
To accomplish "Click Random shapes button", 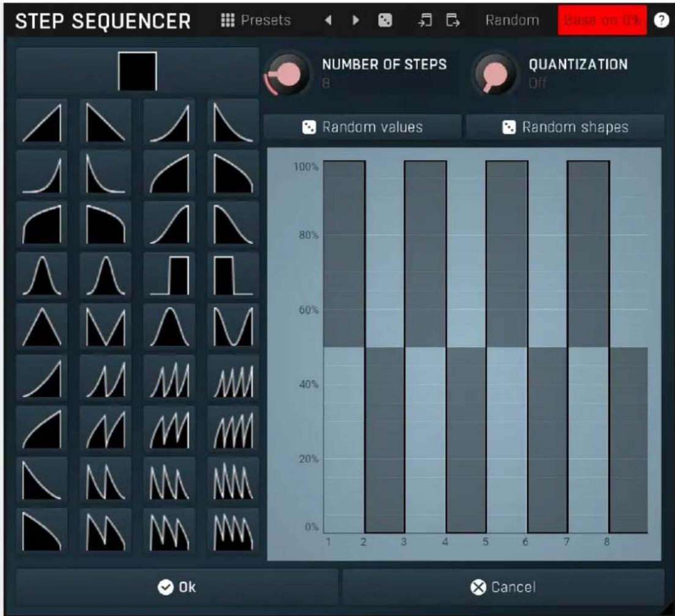I will [565, 127].
